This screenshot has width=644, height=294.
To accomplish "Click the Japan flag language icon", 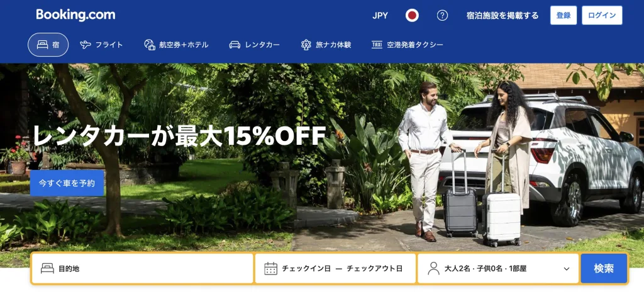I will coord(412,16).
